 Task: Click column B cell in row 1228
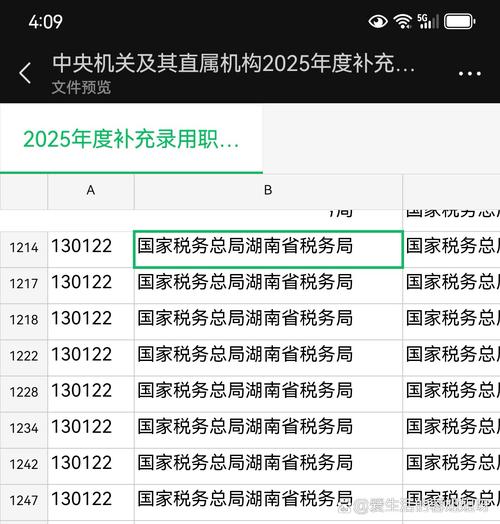point(268,393)
